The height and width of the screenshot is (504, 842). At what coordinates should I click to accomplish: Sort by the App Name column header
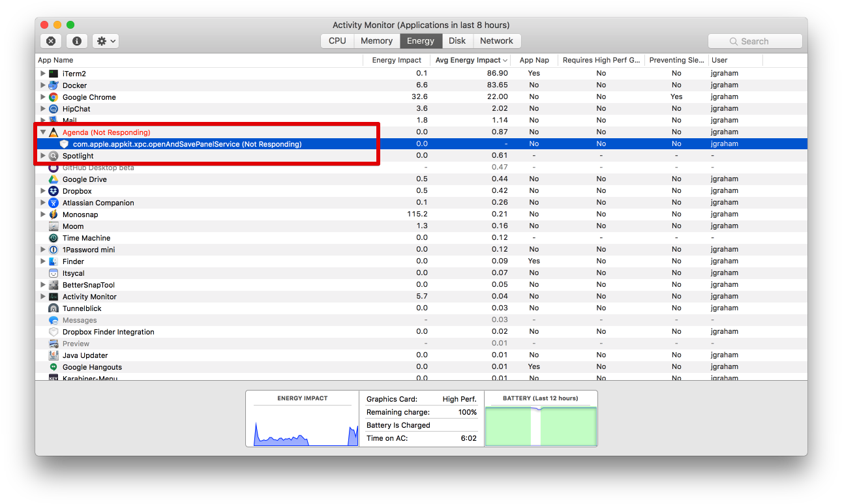tap(199, 60)
